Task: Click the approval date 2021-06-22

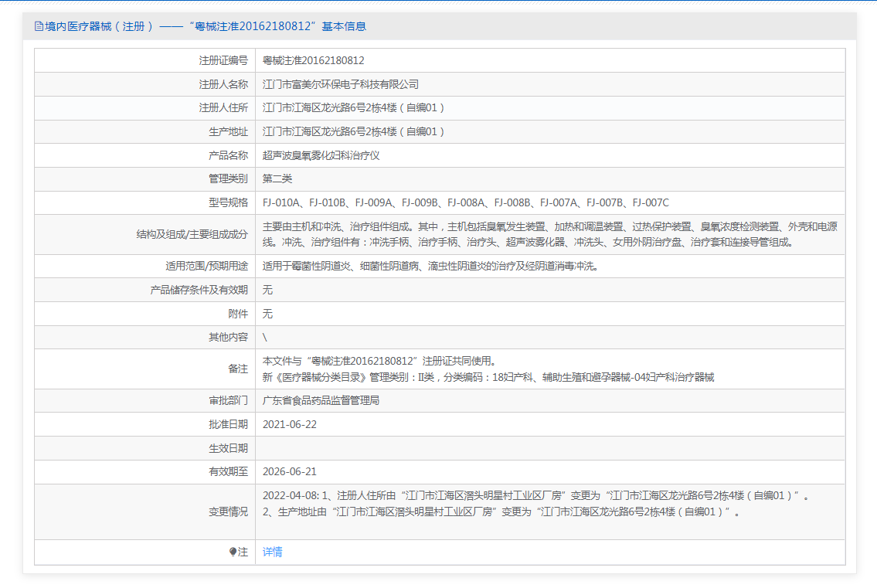Action: [x=290, y=425]
